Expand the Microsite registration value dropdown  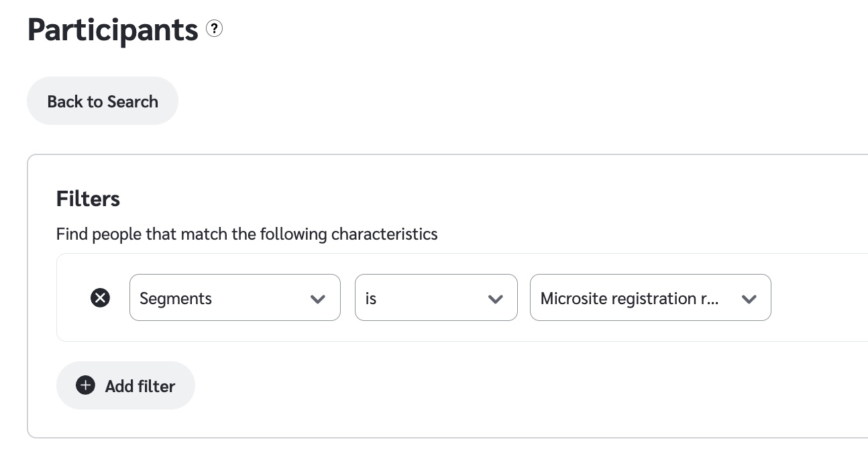(x=650, y=297)
